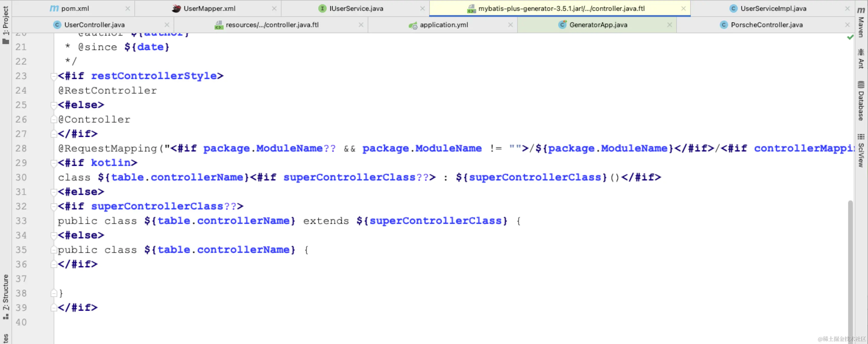Collapse the kotlin if block fold
868x344 pixels.
53,163
